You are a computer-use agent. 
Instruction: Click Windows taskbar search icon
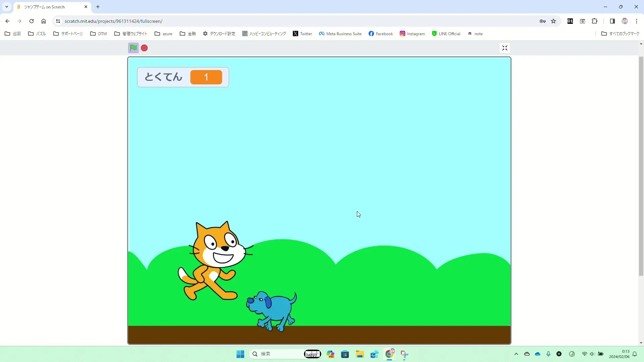pyautogui.click(x=256, y=354)
